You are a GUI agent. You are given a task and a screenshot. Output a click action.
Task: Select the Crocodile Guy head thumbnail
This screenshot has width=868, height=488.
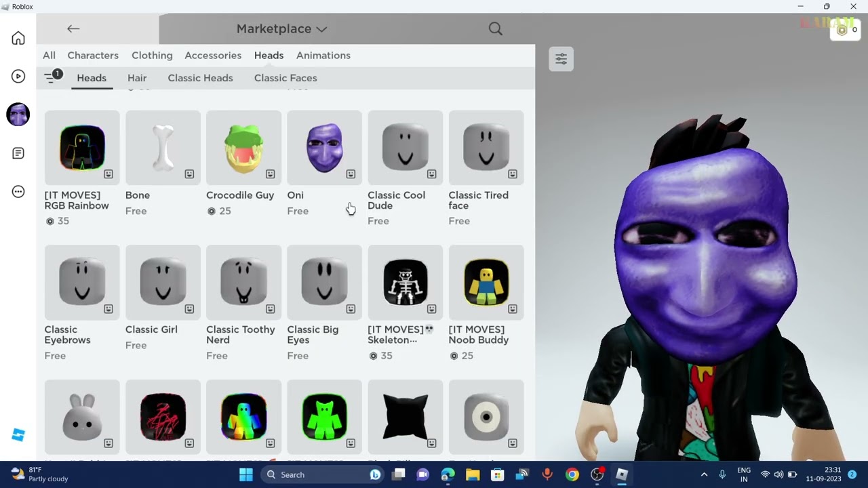click(243, 148)
